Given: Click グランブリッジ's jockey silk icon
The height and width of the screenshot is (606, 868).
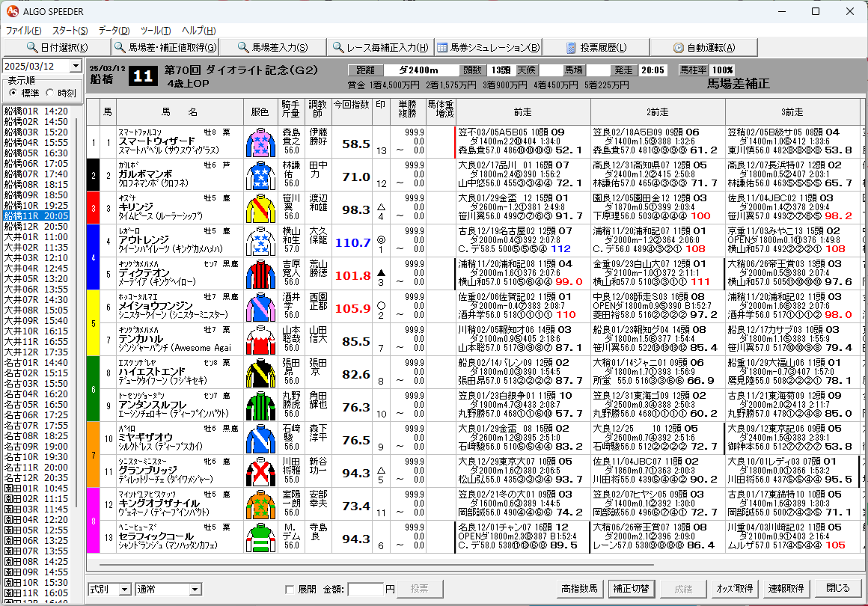Looking at the screenshot, I should pos(260,472).
